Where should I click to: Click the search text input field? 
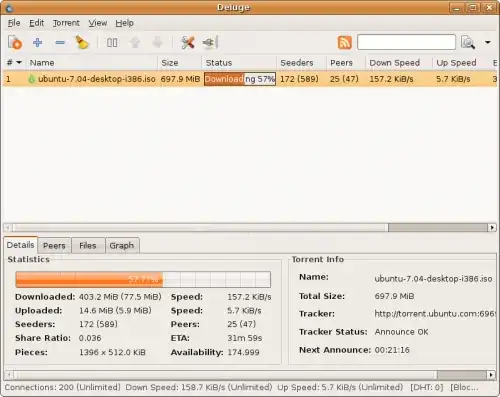[406, 42]
